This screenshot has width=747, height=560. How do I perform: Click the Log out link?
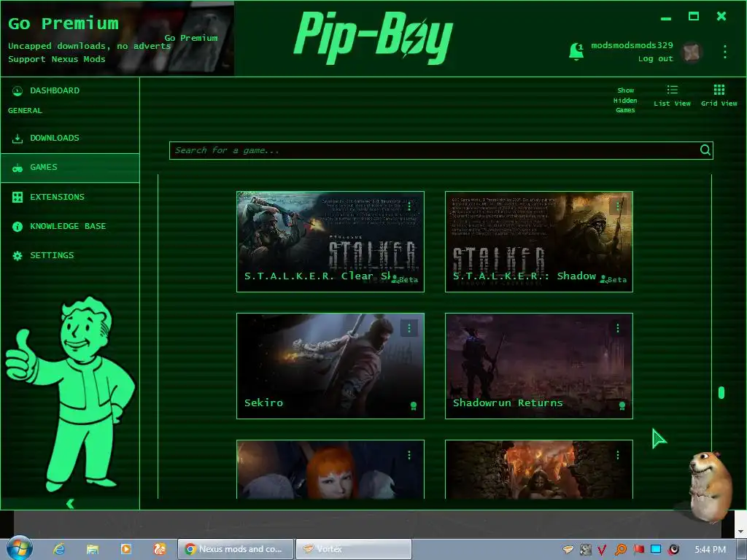click(x=656, y=58)
